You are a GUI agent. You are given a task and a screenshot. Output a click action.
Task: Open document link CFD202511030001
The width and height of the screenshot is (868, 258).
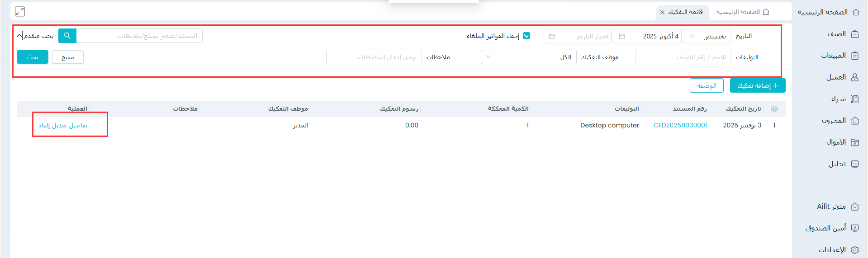click(x=680, y=125)
